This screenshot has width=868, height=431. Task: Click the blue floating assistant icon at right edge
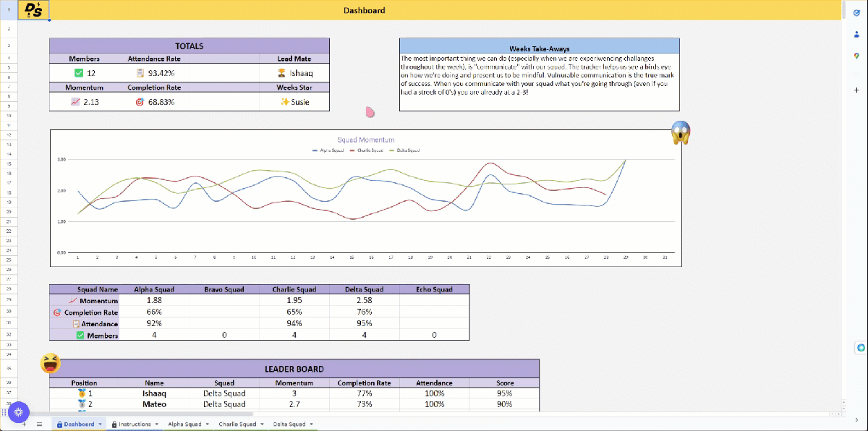tap(861, 348)
